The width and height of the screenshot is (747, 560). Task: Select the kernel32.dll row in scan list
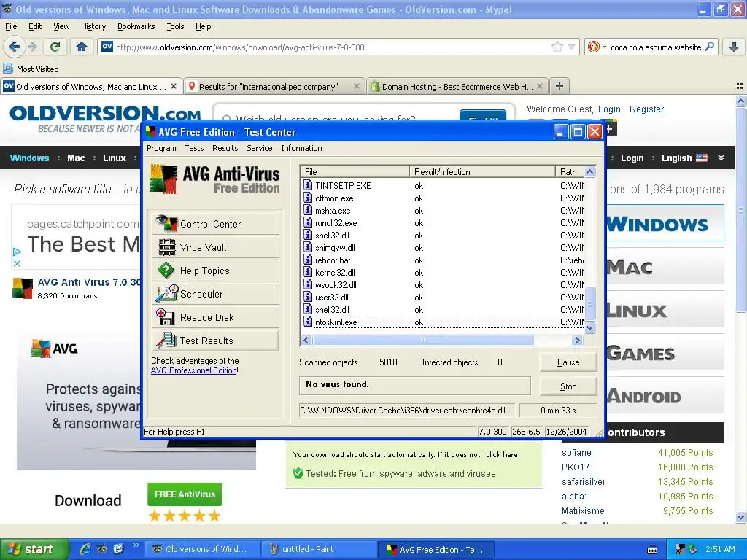[443, 273]
